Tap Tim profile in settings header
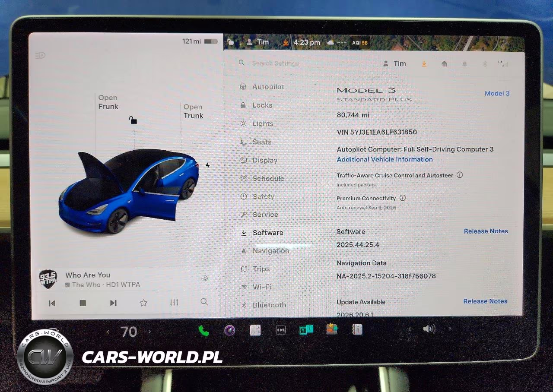This screenshot has height=392, width=553. tap(394, 64)
